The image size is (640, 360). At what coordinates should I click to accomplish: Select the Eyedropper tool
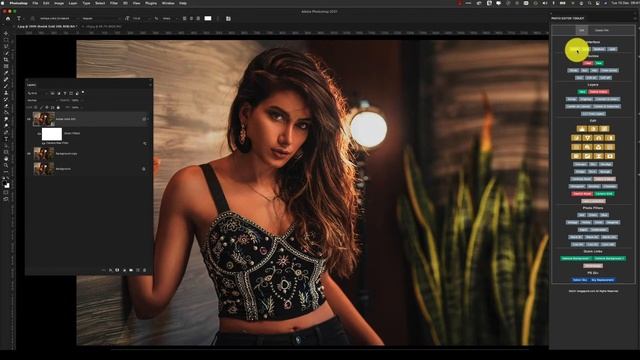(6, 73)
